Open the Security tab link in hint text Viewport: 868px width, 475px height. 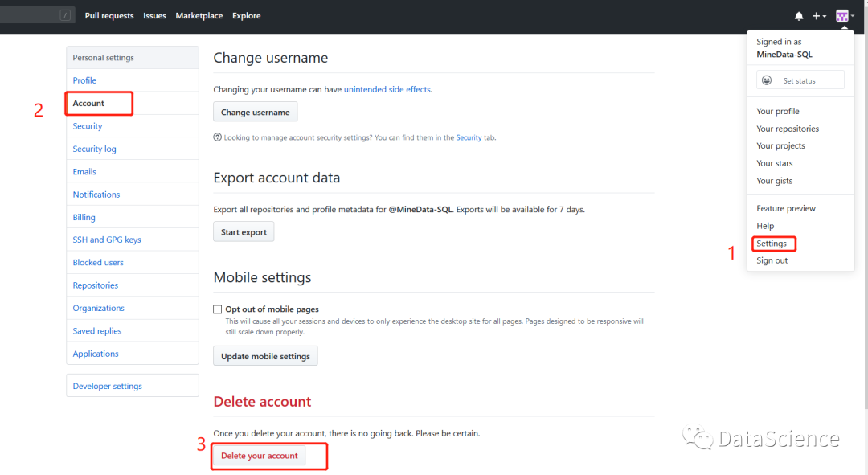[x=469, y=137]
